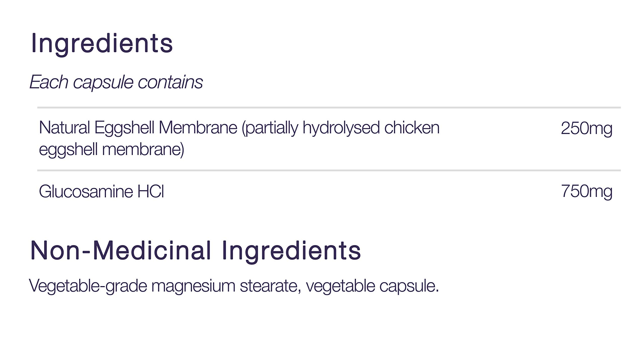Click the word "chicken"
The image size is (644, 352).
pyautogui.click(x=412, y=127)
